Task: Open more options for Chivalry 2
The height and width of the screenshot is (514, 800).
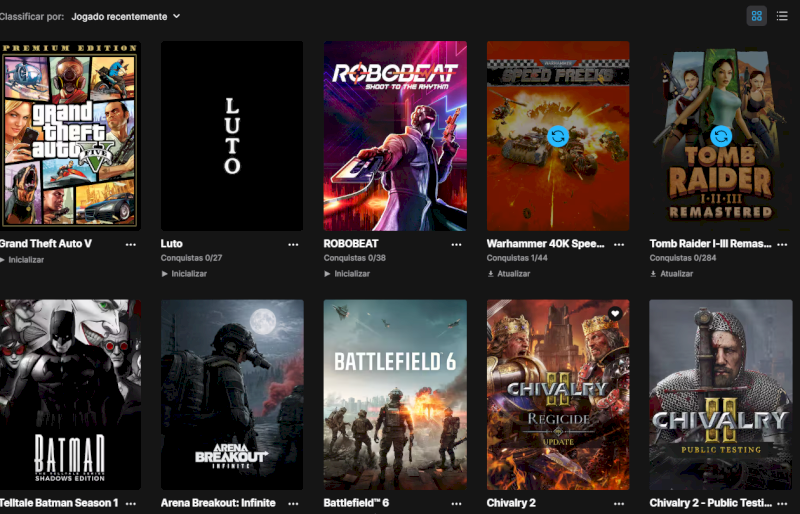Action: pyautogui.click(x=619, y=504)
